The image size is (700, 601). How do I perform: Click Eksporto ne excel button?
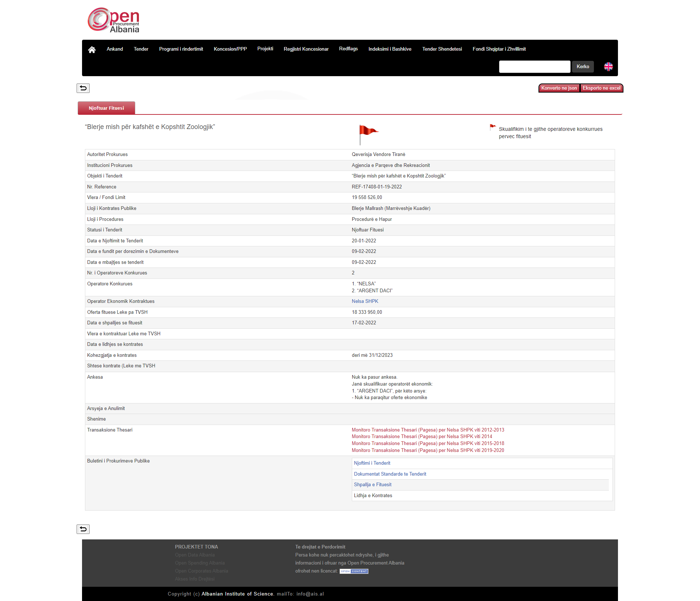[601, 88]
